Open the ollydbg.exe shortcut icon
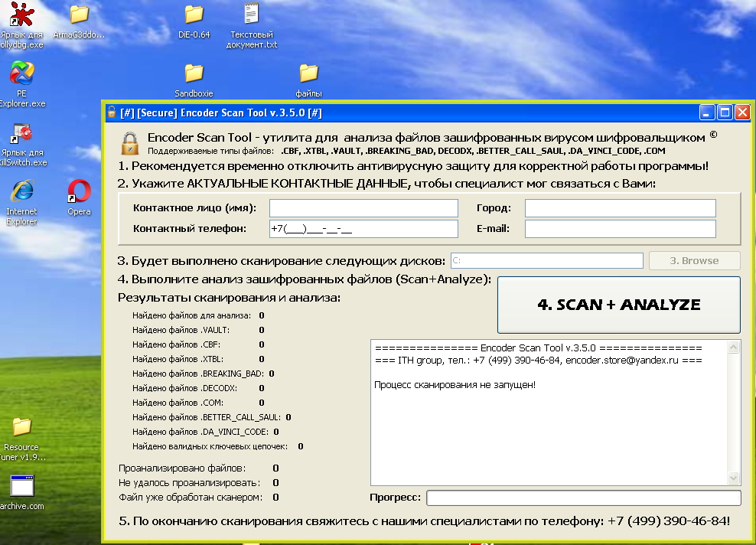Viewport: 756px width, 545px height. click(21, 15)
